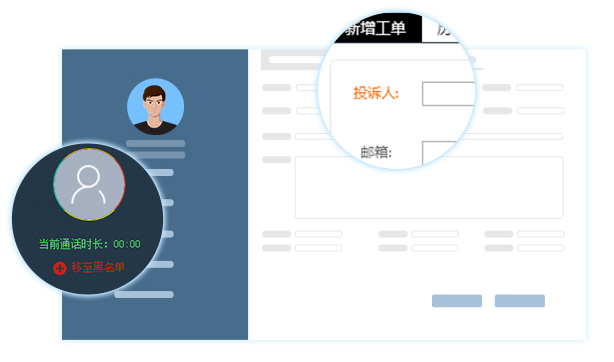Click the gray caller silhouette avatar

(89, 185)
